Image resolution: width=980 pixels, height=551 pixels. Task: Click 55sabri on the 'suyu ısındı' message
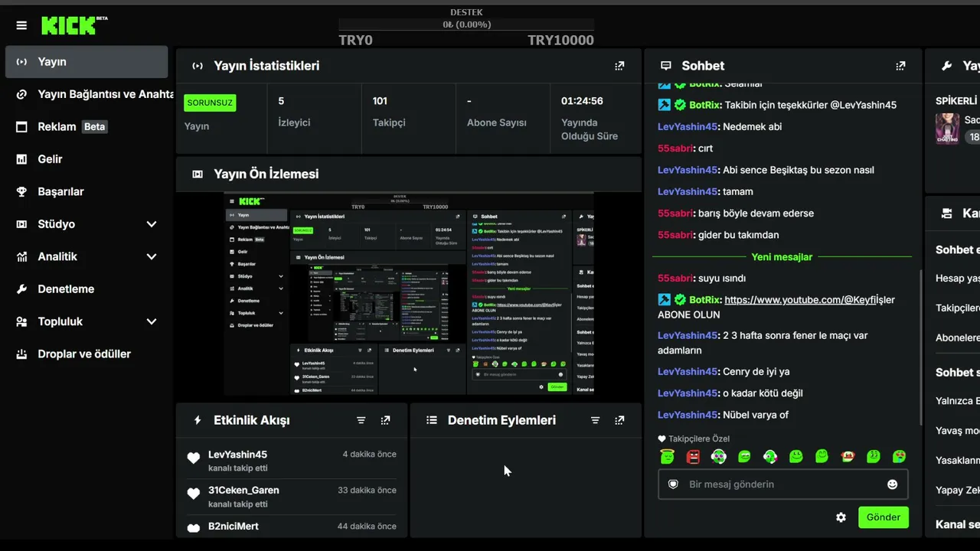pyautogui.click(x=676, y=279)
